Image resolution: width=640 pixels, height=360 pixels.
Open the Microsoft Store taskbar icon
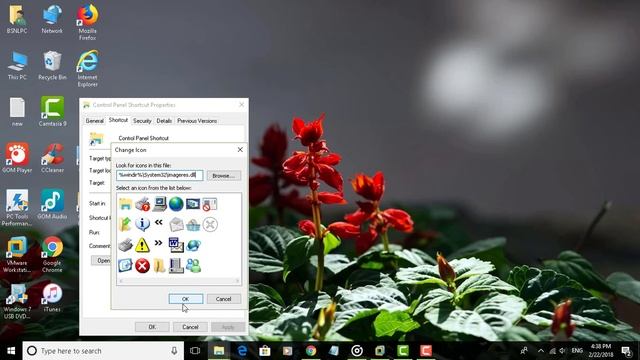[x=265, y=351]
